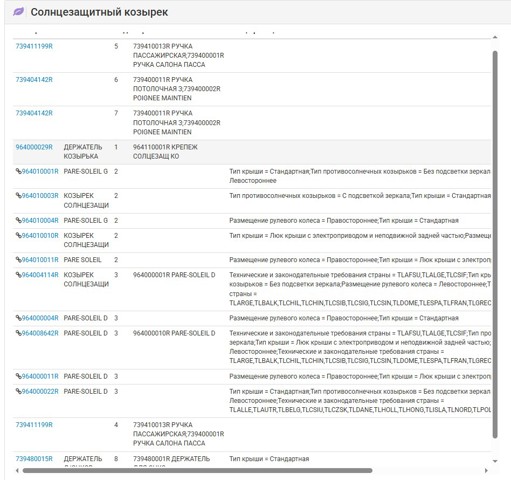Select 'PARE-SOLEIL G' name in 964010004R row
The height and width of the screenshot is (480, 511).
(x=86, y=220)
